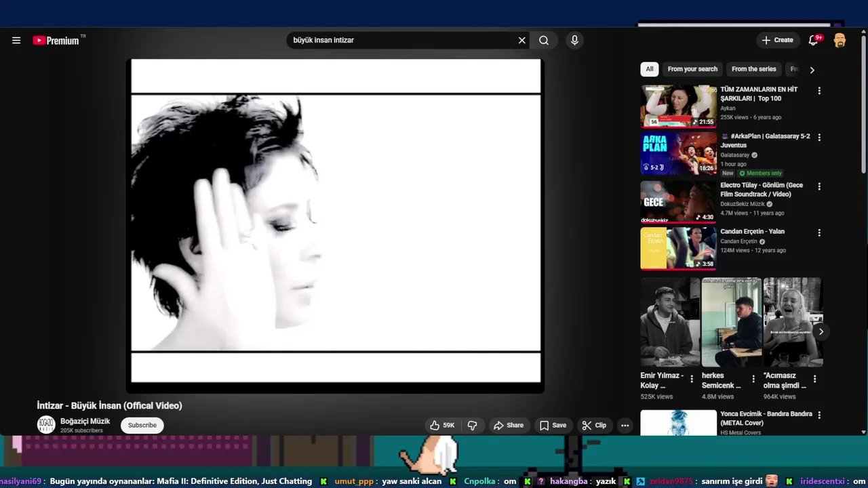Open the YouTube hamburger guide menu
Viewport: 868px width, 488px height.
(16, 41)
